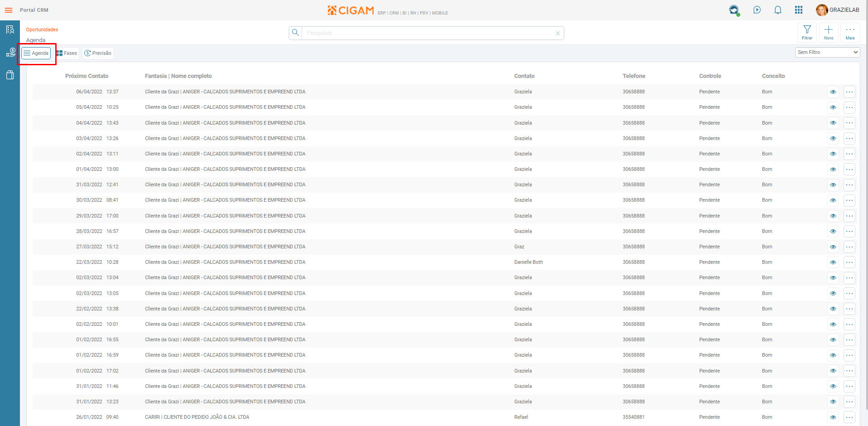Viewport: 868px width, 426px height.
Task: Sort by Telefone column header
Action: 634,76
